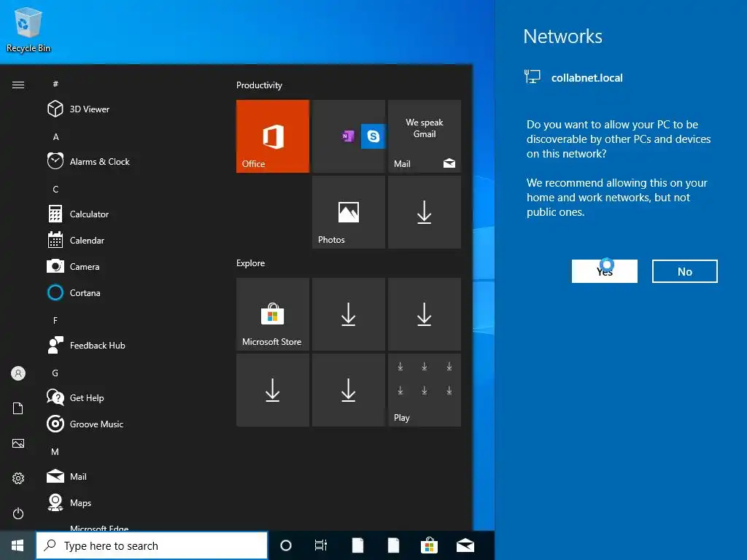Image resolution: width=747 pixels, height=560 pixels.
Task: Click No to decline network discovery
Action: pyautogui.click(x=684, y=271)
